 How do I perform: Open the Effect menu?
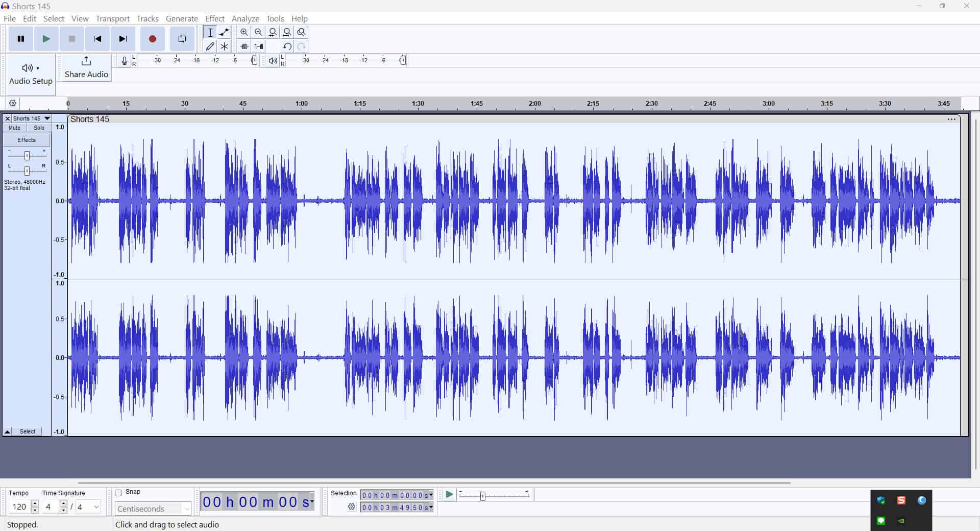click(x=214, y=18)
